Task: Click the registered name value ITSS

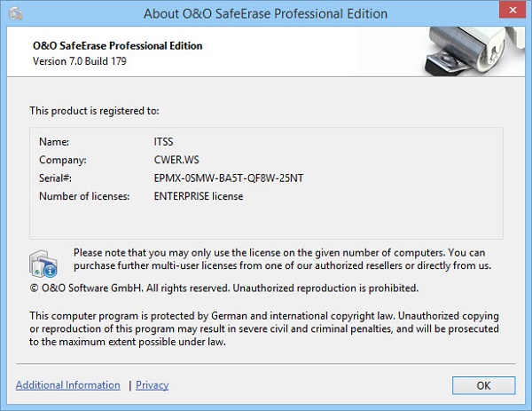Action: [165, 141]
